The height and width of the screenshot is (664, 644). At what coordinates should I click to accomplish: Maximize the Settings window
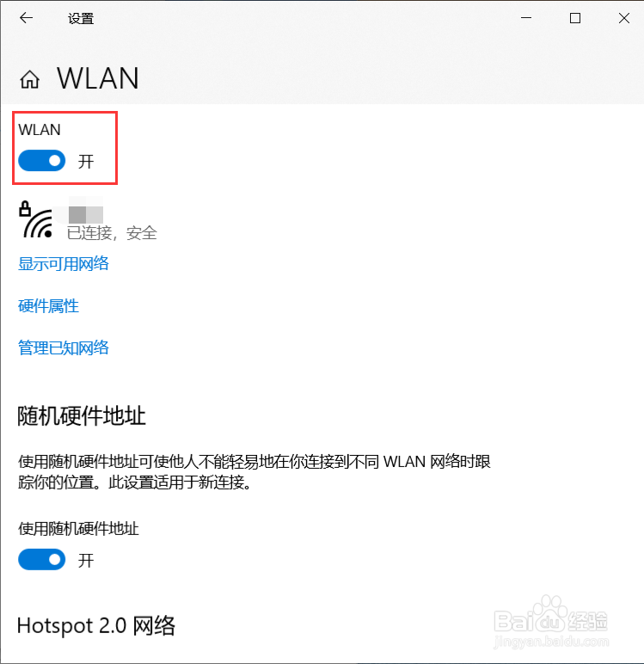[575, 18]
